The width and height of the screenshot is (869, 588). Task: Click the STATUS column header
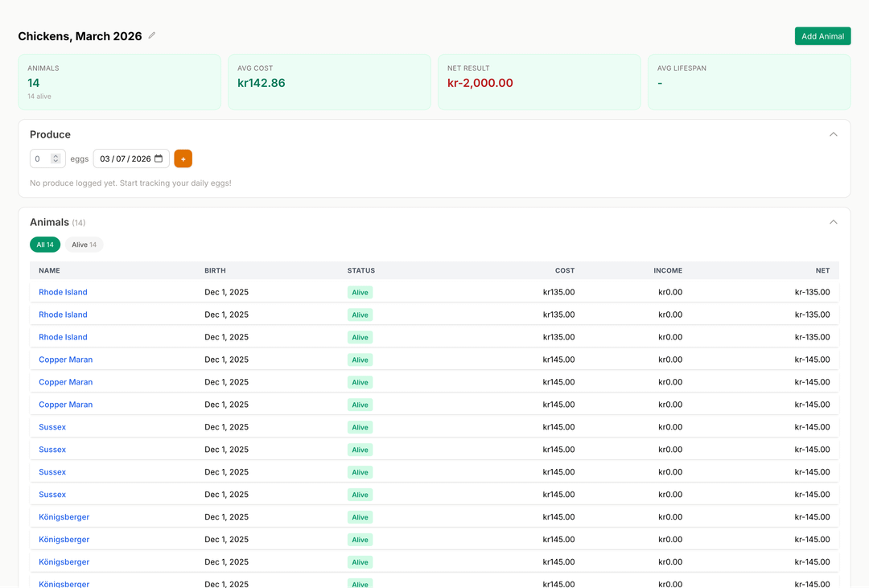pos(360,270)
